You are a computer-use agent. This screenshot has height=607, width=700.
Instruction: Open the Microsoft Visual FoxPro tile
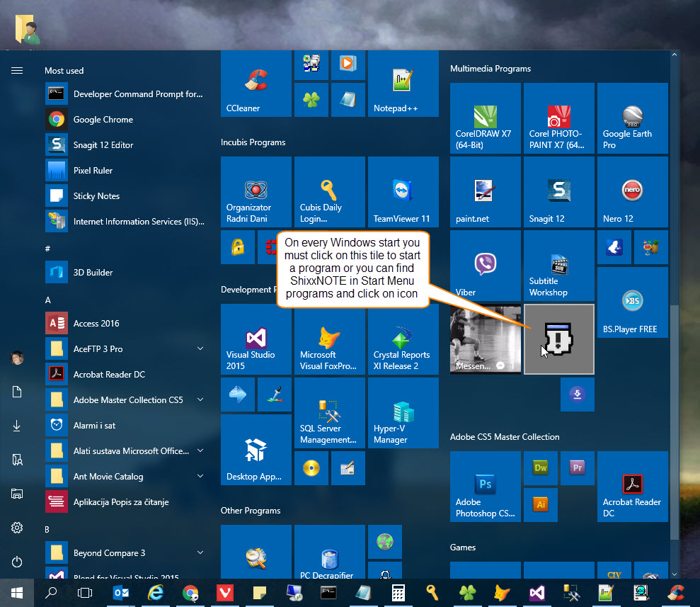[x=329, y=339]
